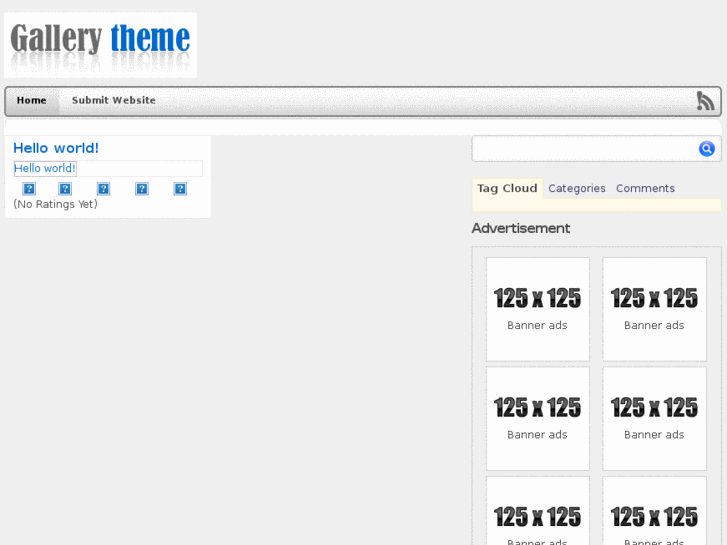727x545 pixels.
Task: Click the (No Ratings Yet) text
Action: (55, 204)
